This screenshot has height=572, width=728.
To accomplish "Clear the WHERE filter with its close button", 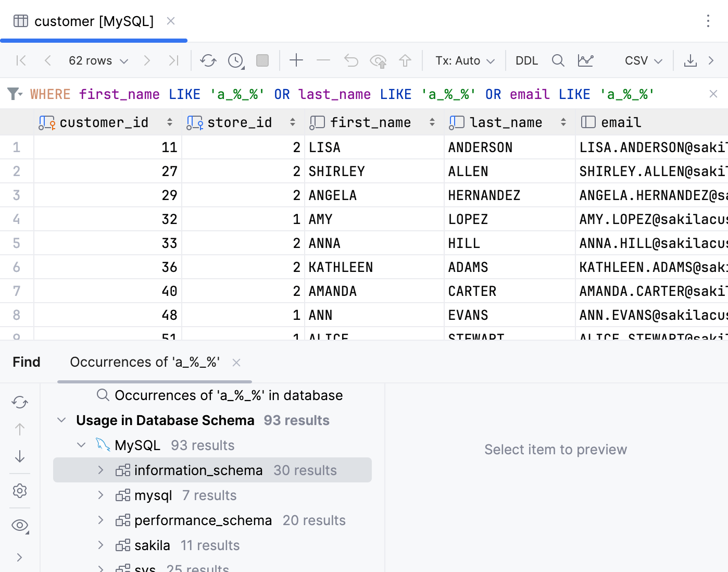I will tap(713, 94).
